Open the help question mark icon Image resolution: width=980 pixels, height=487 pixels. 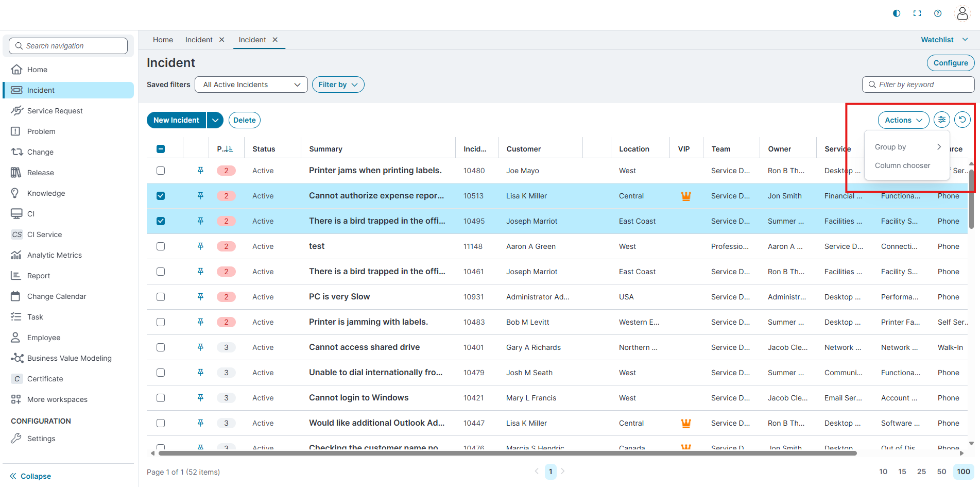(938, 13)
